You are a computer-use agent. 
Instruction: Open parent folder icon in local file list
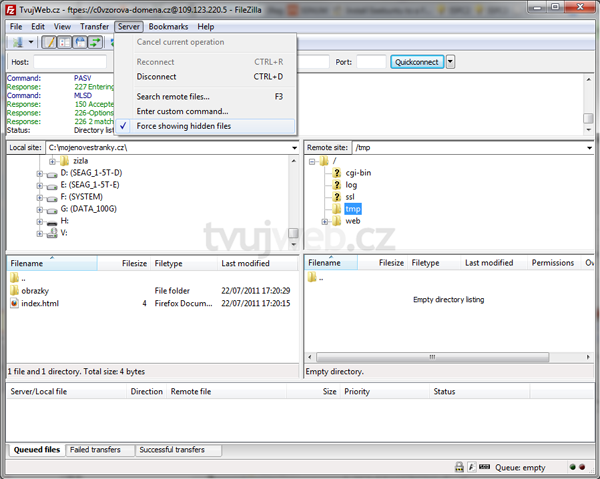click(14, 277)
